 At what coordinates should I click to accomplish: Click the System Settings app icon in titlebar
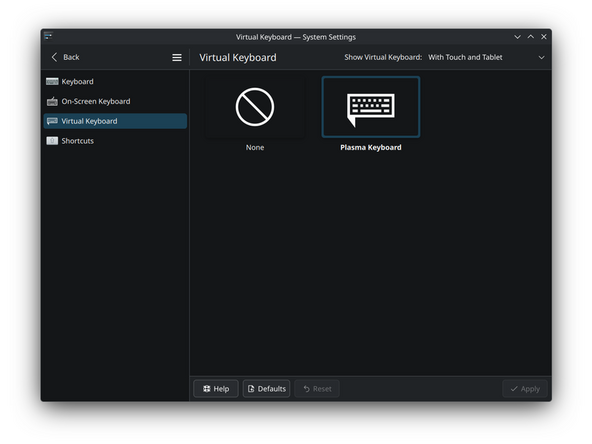[x=48, y=36]
